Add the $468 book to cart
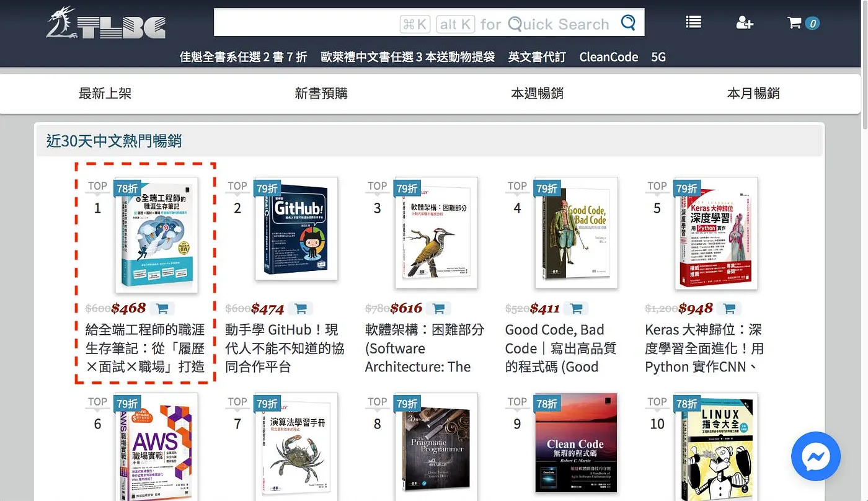Viewport: 868px width, 501px height. pos(162,308)
